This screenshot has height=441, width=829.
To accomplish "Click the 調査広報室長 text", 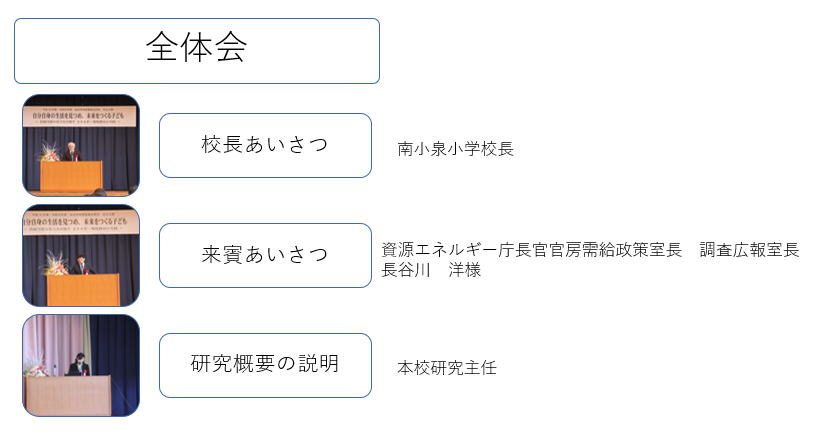I will [x=749, y=250].
